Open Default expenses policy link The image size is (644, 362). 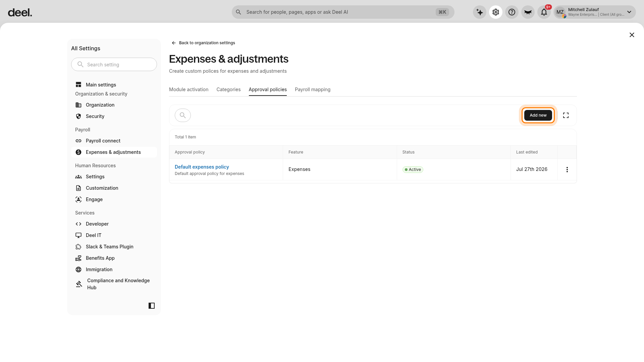[202, 167]
